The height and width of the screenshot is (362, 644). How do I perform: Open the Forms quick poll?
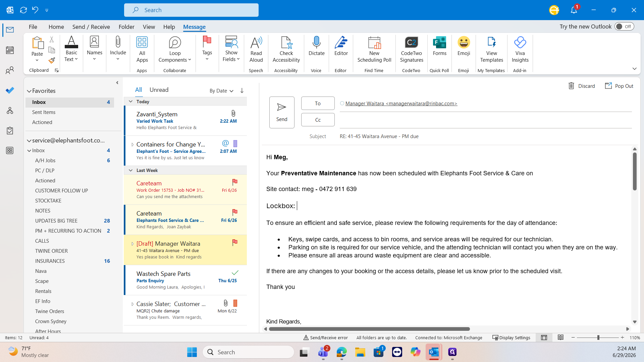click(x=439, y=46)
